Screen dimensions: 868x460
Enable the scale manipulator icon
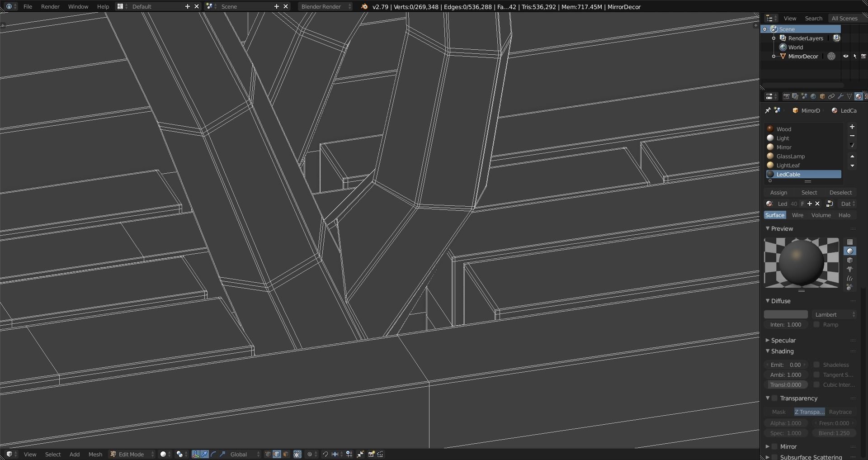click(x=222, y=454)
